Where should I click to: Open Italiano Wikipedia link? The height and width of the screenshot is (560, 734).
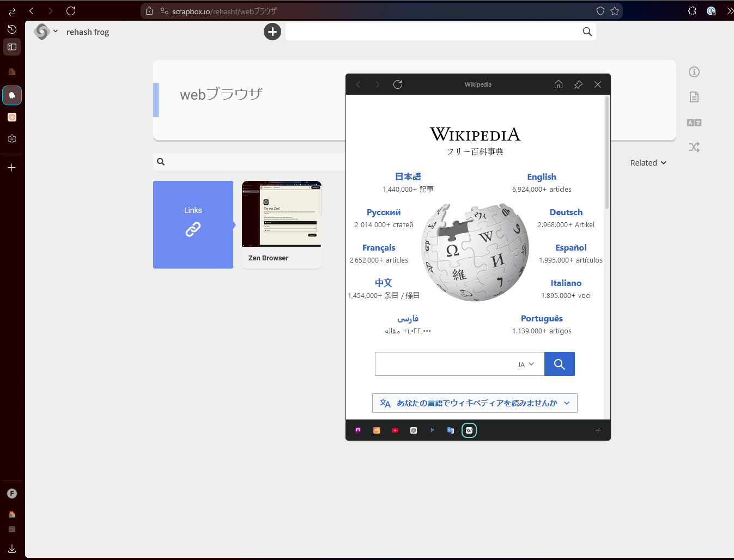coord(566,283)
